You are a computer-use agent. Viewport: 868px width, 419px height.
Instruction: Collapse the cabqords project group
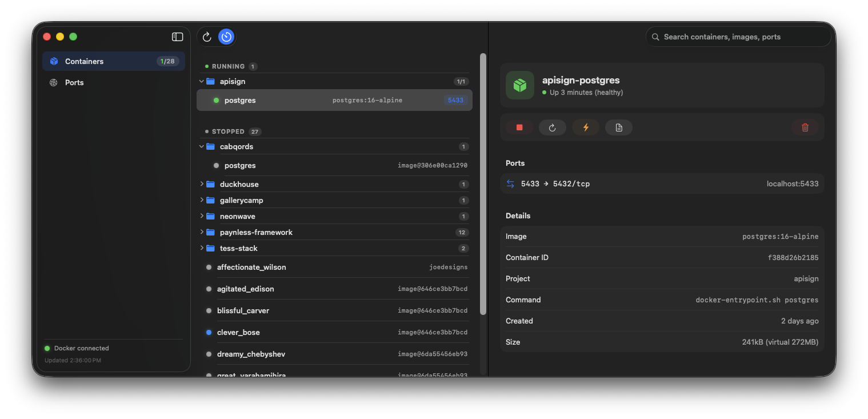(202, 147)
